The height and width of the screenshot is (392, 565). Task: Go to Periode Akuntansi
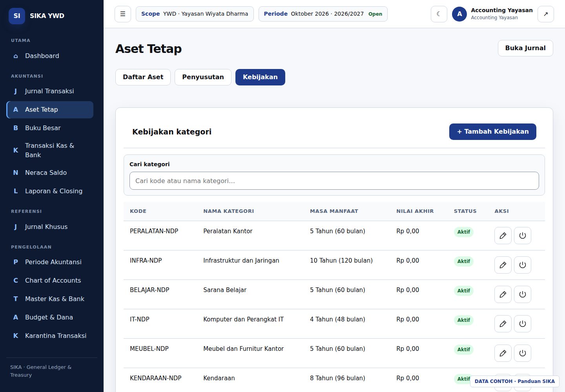50,262
